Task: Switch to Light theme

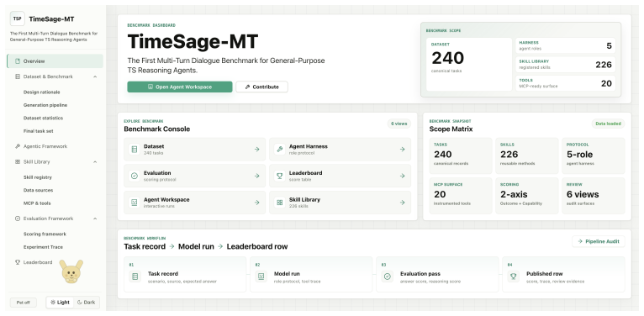Action: coord(60,303)
